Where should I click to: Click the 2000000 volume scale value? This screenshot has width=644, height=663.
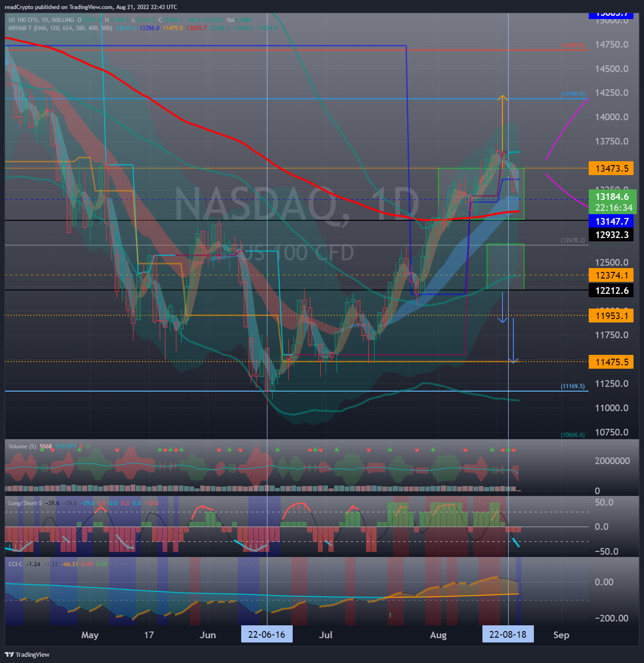click(612, 461)
